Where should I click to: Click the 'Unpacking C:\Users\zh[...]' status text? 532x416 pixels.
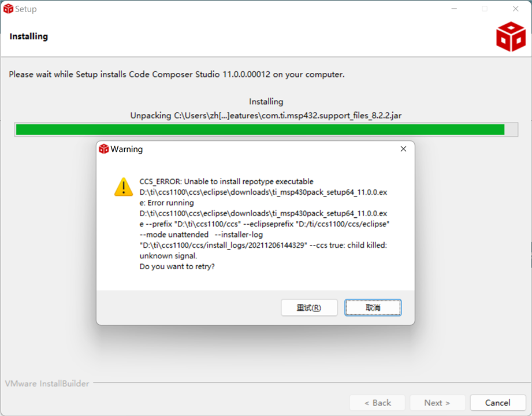point(266,116)
